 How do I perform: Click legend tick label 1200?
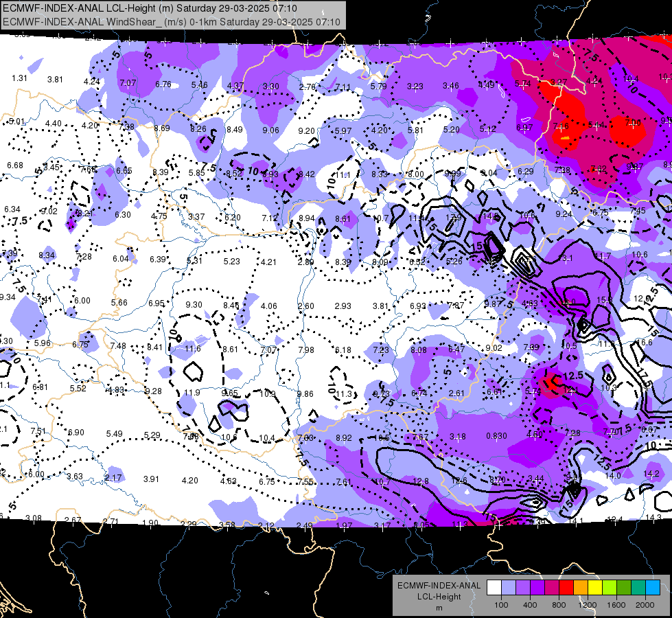point(588,605)
